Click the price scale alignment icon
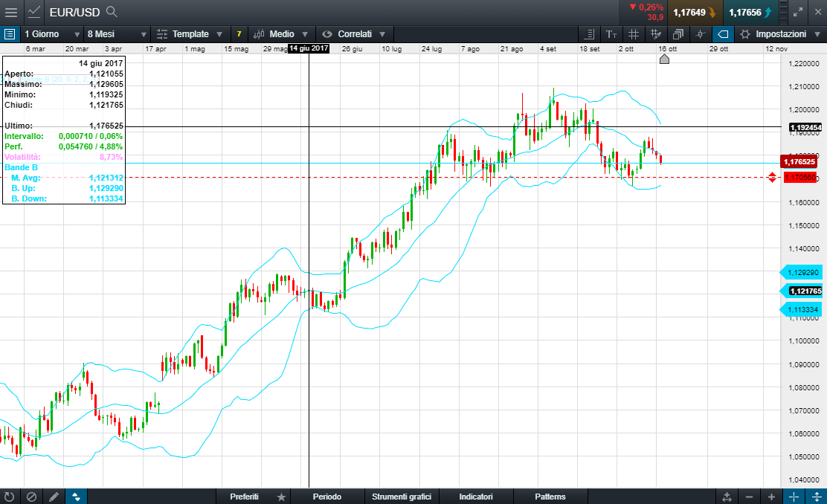This screenshot has height=504, width=827. coord(590,34)
